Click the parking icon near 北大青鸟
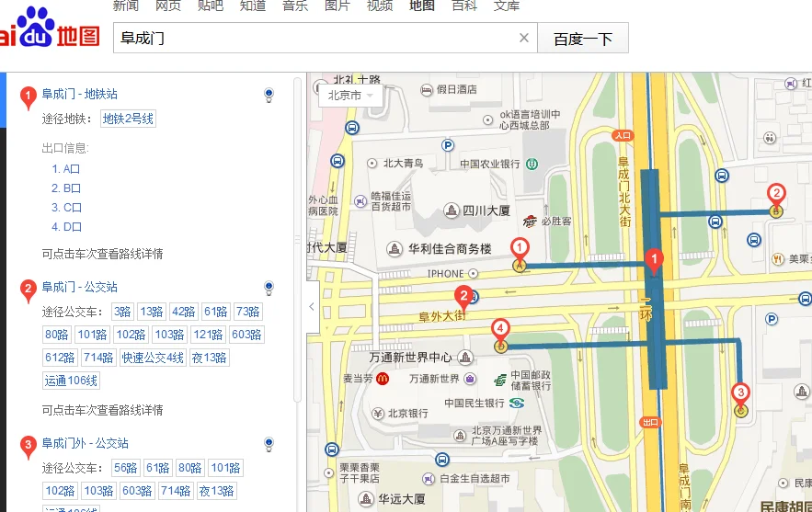Image resolution: width=812 pixels, height=512 pixels. click(x=448, y=145)
